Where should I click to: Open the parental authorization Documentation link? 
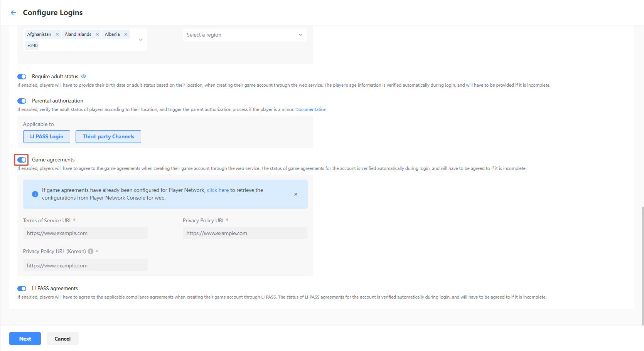310,109
